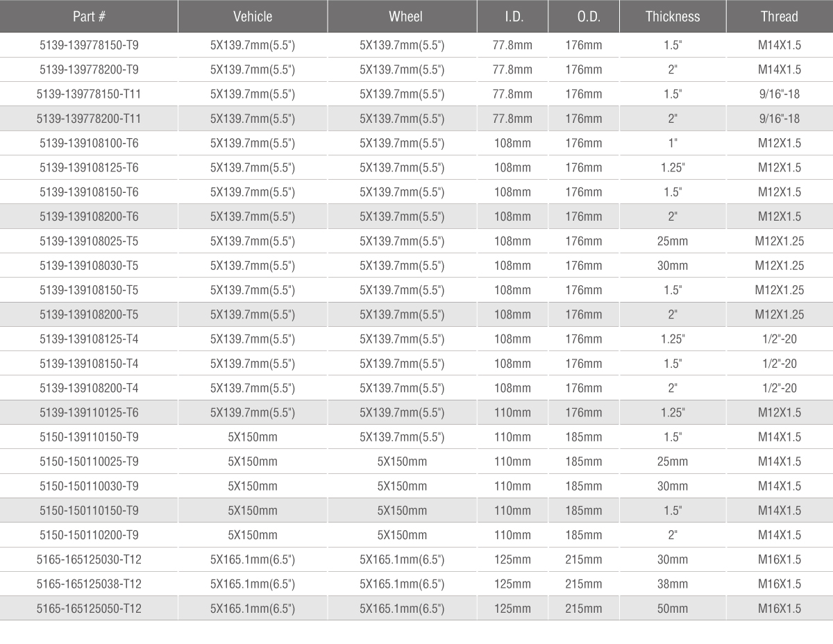833x644 pixels.
Task: Click the Wheel column header
Action: pos(403,17)
